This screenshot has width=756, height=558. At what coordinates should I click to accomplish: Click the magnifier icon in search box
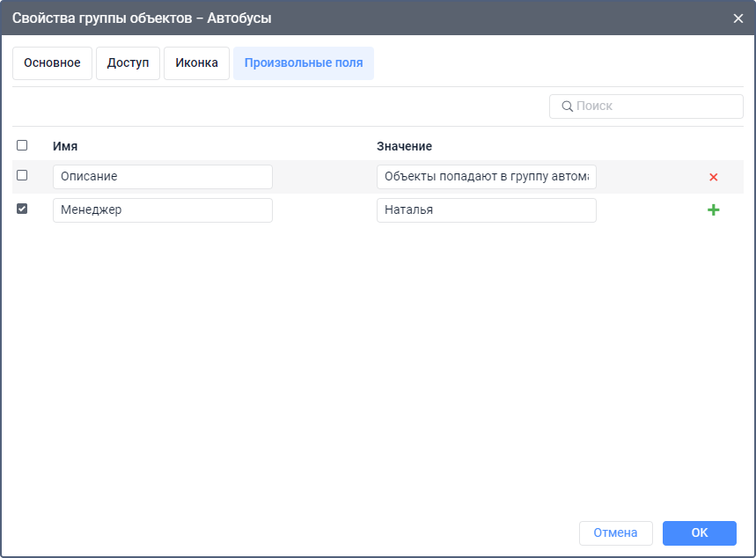[x=566, y=106]
